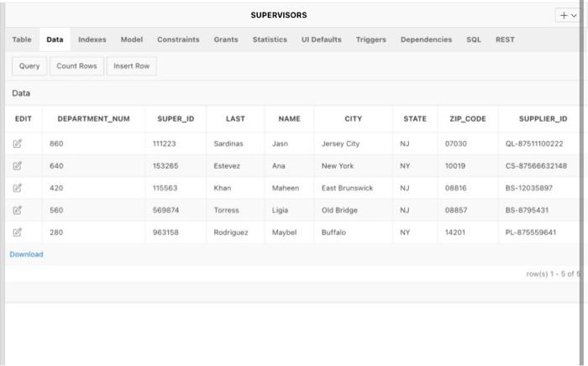Click super ID 111223

pos(165,144)
